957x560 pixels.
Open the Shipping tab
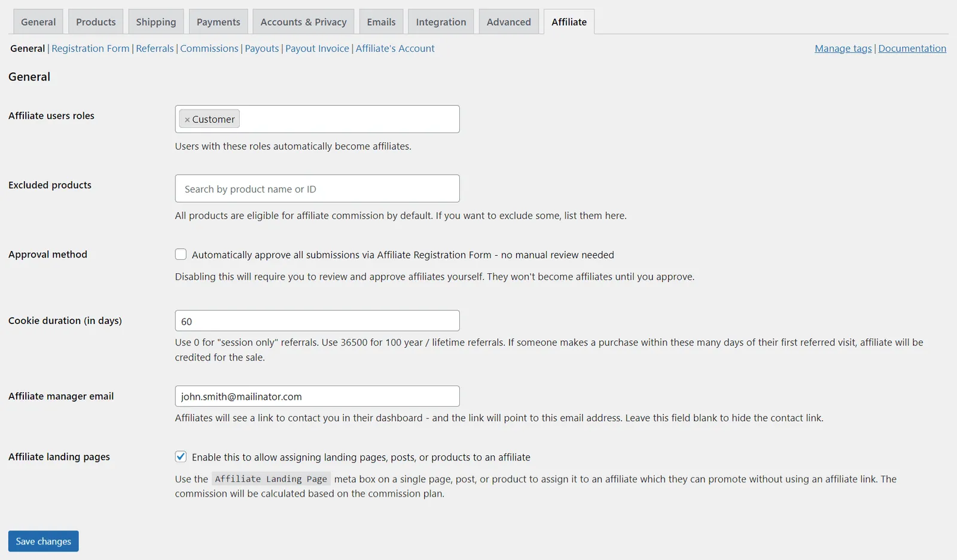click(156, 22)
